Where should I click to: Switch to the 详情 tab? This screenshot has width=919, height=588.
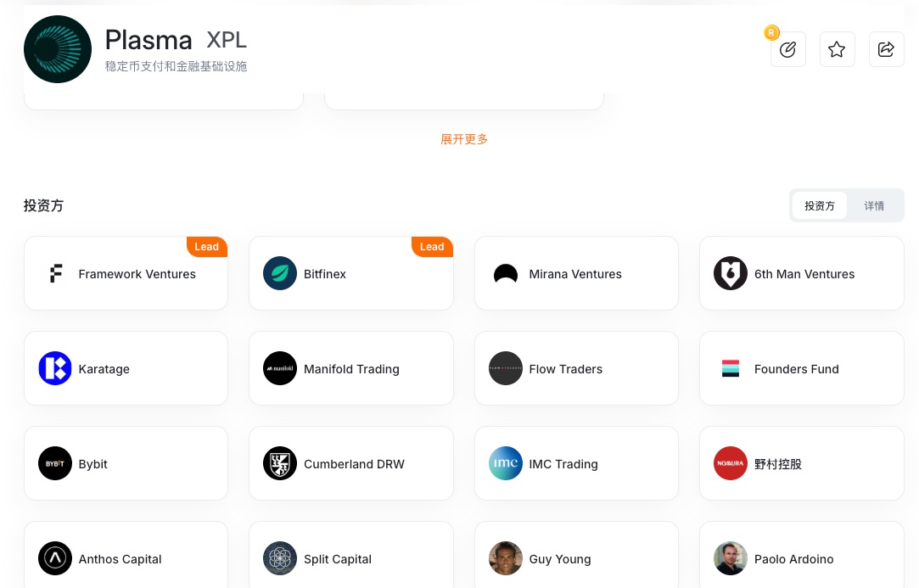pos(874,205)
